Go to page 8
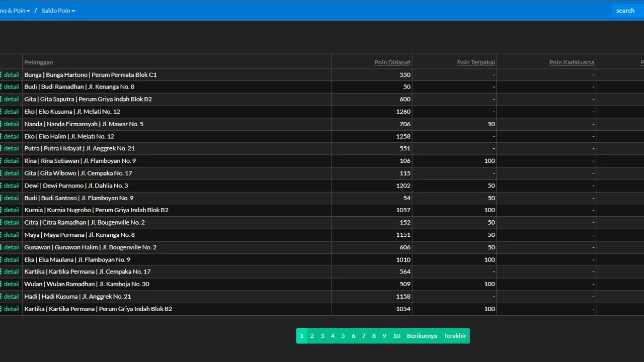The height and width of the screenshot is (362, 644). 374,336
